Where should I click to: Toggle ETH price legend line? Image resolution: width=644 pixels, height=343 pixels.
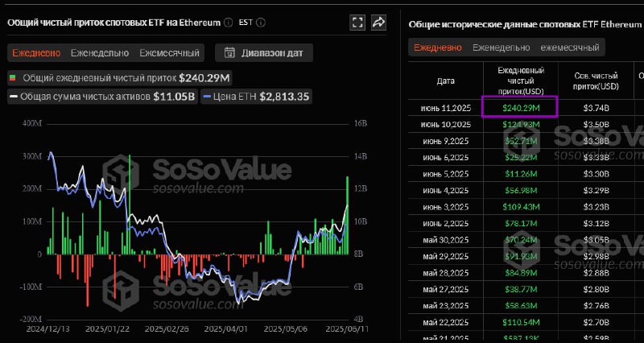tap(208, 97)
